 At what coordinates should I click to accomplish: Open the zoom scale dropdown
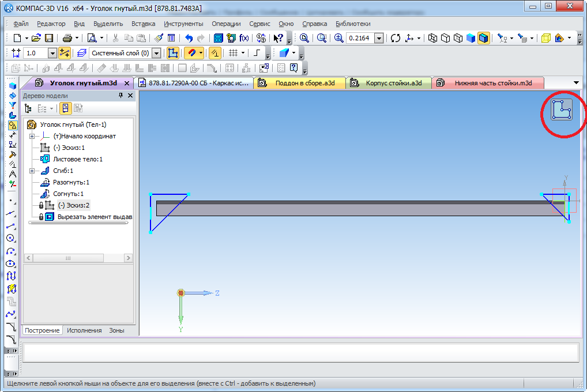click(x=379, y=38)
